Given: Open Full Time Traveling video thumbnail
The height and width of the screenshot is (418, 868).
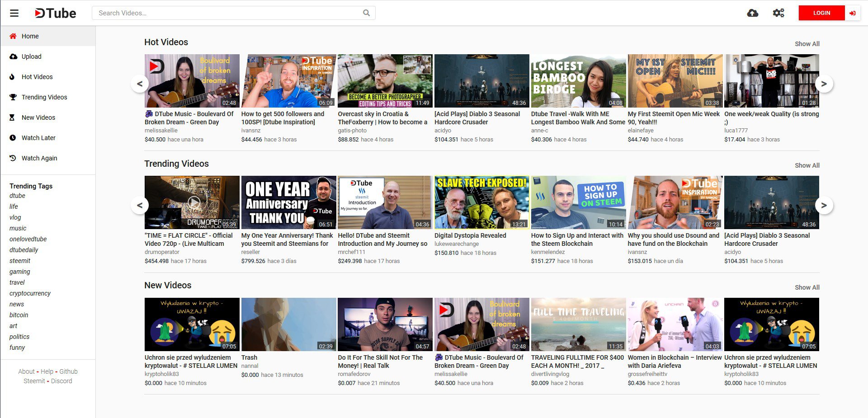Looking at the screenshot, I should 578,324.
